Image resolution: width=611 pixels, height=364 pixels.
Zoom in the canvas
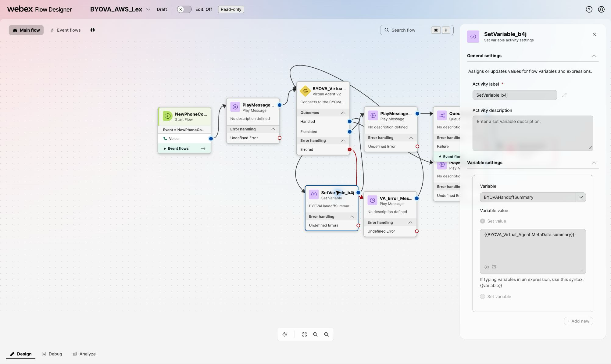coord(326,334)
